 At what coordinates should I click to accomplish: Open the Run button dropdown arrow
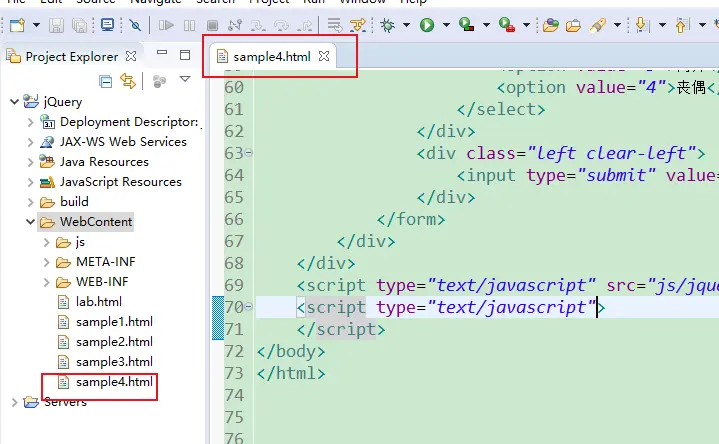(445, 25)
